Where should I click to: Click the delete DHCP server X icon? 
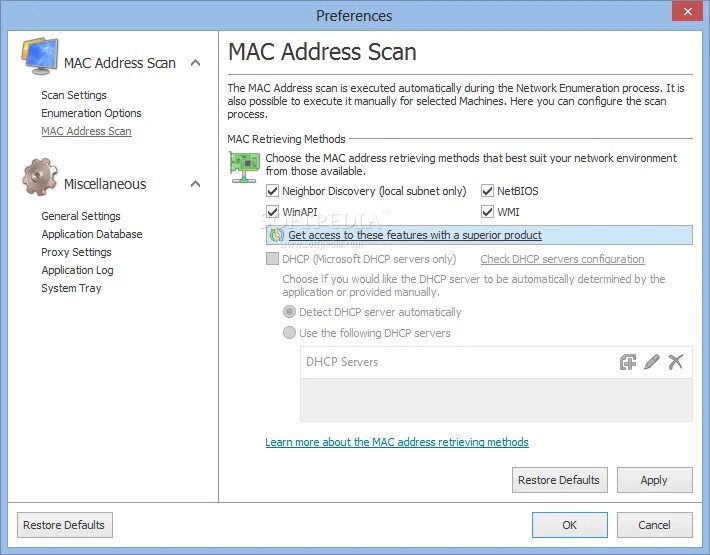(x=676, y=362)
